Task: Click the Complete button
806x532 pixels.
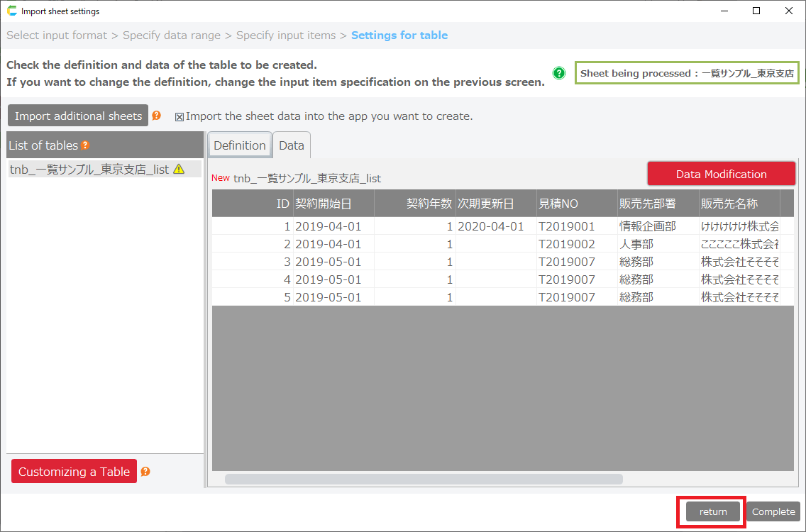Action: (x=773, y=511)
